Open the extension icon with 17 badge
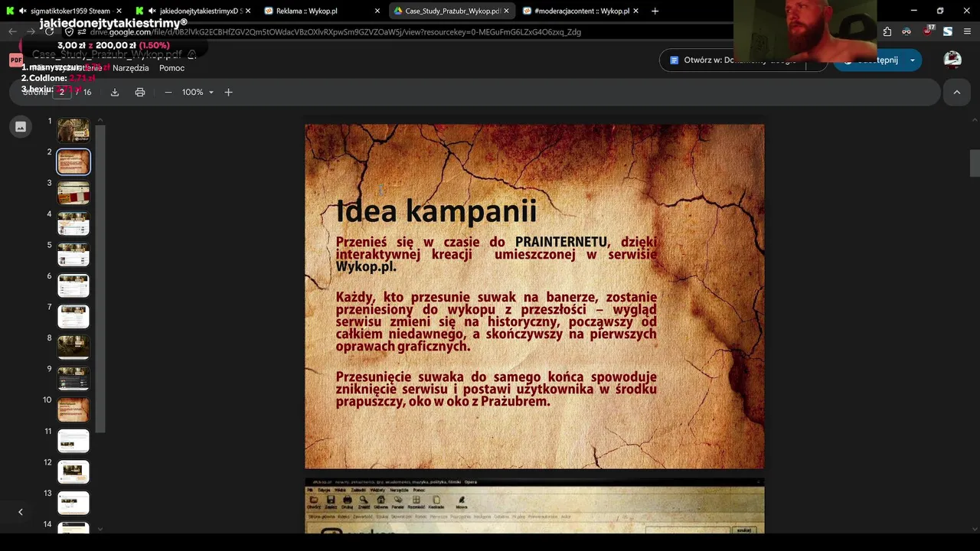980x551 pixels. point(928,31)
